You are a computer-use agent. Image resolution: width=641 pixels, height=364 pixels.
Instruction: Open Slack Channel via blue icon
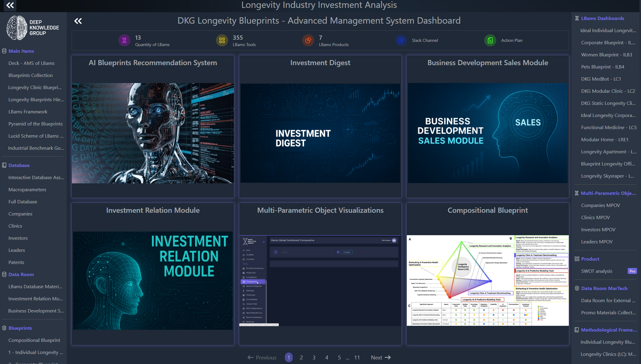(401, 40)
